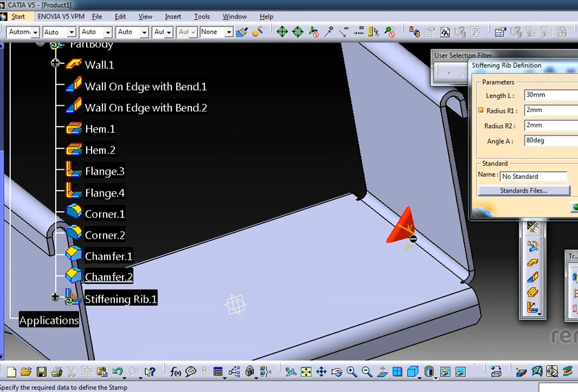Click the Undo arrow icon

pyautogui.click(x=118, y=372)
